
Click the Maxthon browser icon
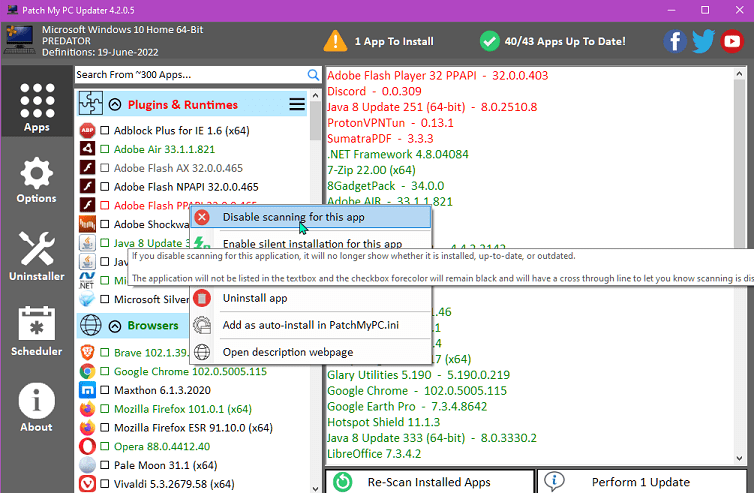(87, 390)
